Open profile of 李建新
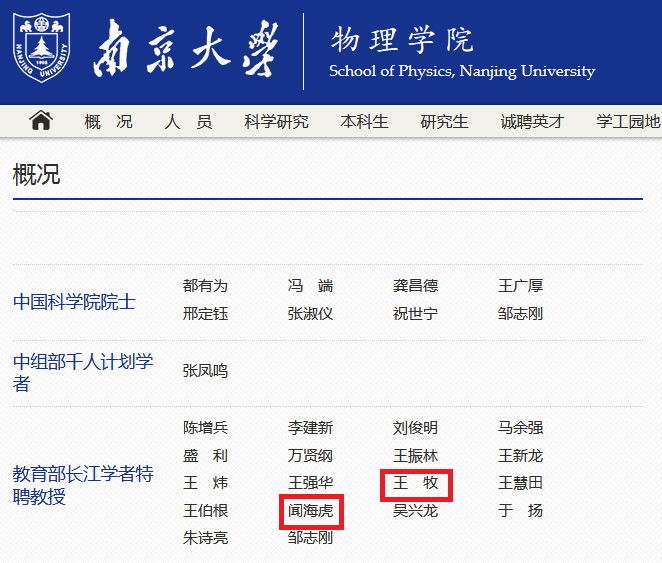 [310, 428]
